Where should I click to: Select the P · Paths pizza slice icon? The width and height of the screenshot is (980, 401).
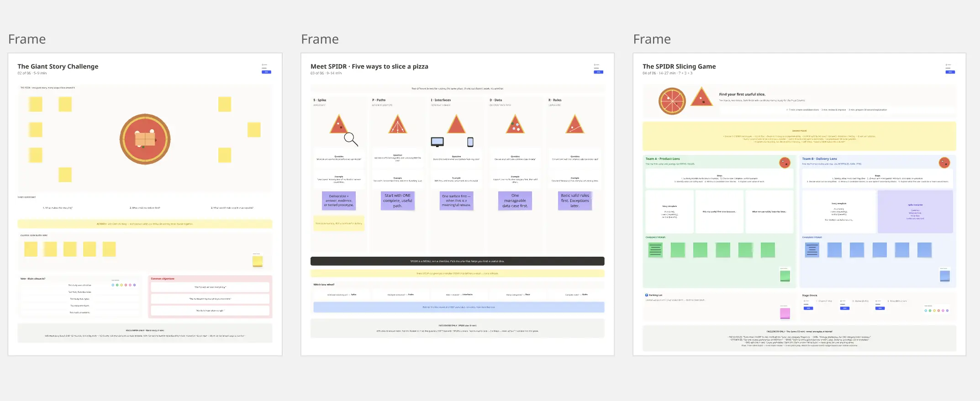click(397, 124)
